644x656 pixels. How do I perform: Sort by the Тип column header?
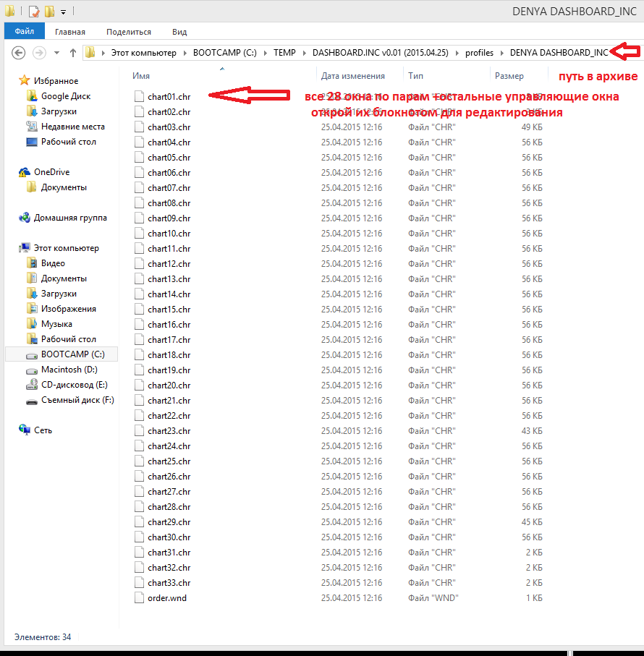415,76
